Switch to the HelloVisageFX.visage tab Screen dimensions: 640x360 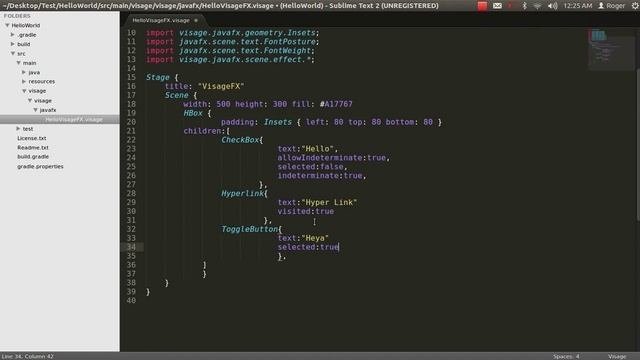161,20
